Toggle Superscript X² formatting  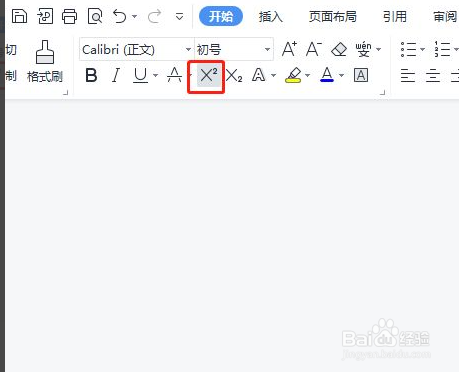[x=209, y=76]
